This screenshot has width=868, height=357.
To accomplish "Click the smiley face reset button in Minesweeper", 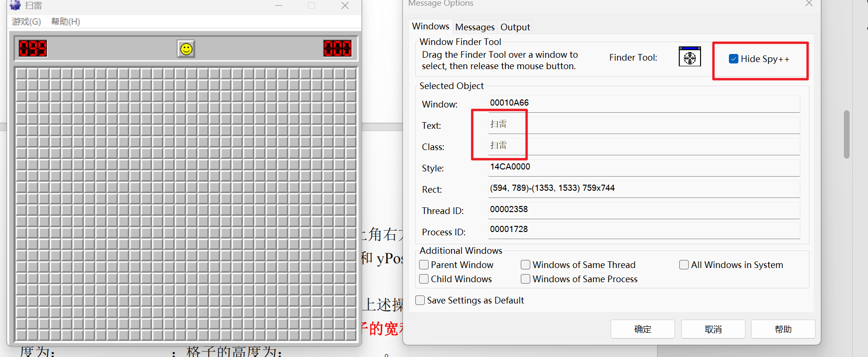I will (186, 49).
